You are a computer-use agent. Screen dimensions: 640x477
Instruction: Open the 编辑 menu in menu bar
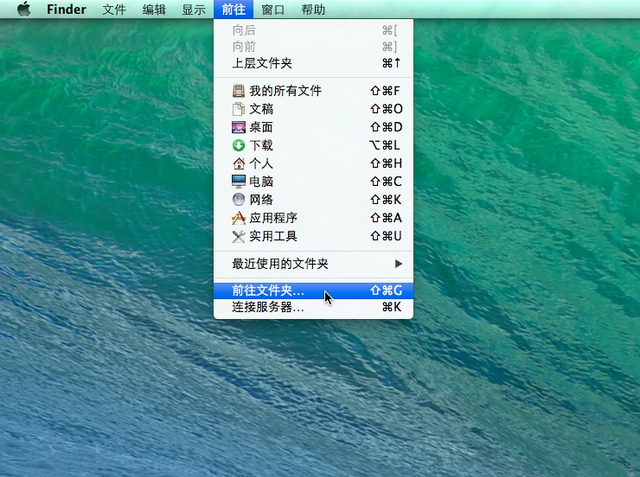pyautogui.click(x=154, y=10)
